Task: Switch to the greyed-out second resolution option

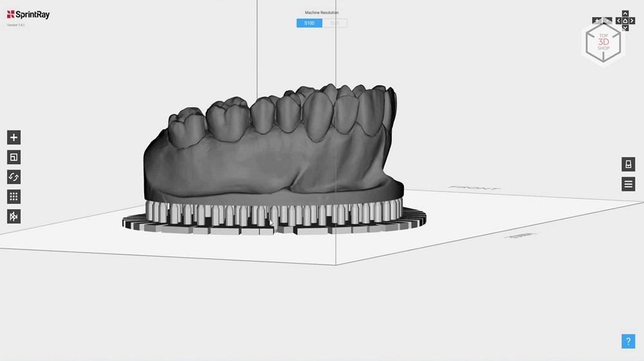Action: click(335, 23)
